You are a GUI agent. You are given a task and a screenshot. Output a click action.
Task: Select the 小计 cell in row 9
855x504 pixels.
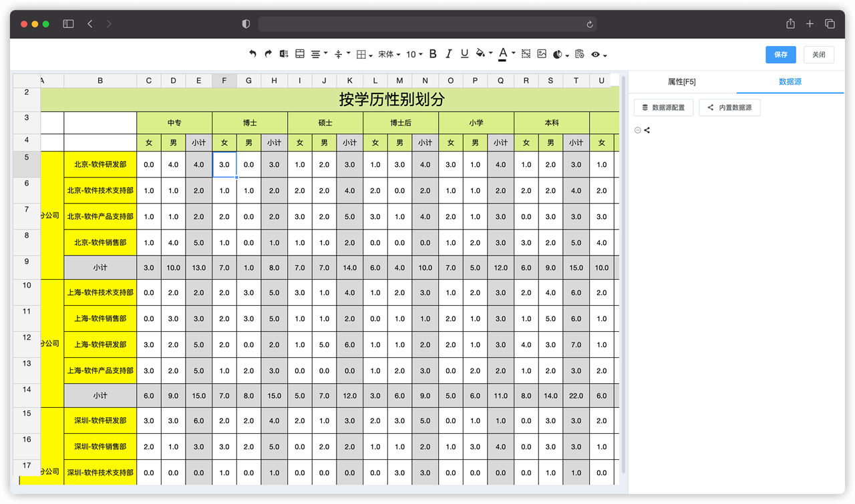[x=100, y=268]
